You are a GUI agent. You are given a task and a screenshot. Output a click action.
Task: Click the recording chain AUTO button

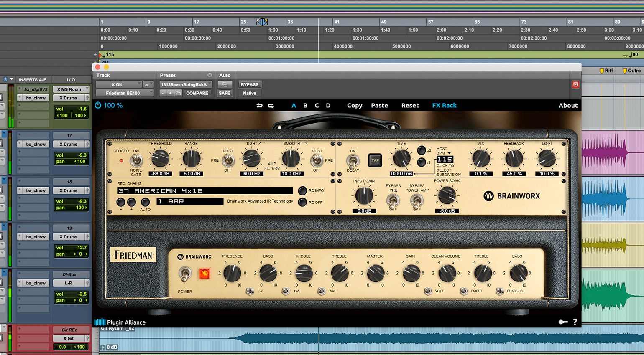pyautogui.click(x=145, y=202)
